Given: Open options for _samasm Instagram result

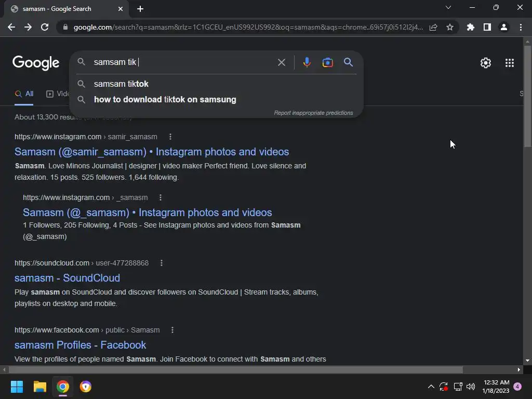Looking at the screenshot, I should tap(161, 197).
